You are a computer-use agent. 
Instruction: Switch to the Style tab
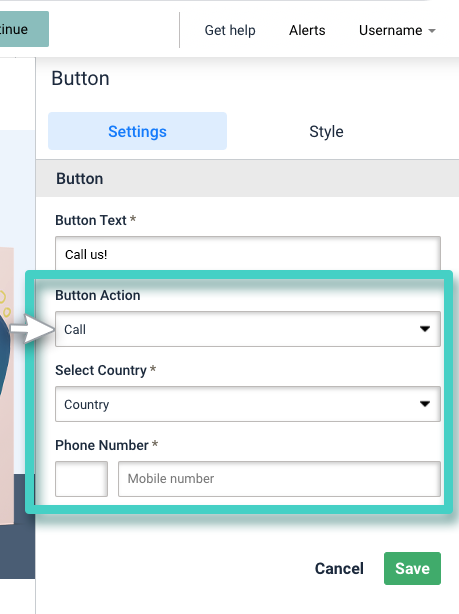326,131
